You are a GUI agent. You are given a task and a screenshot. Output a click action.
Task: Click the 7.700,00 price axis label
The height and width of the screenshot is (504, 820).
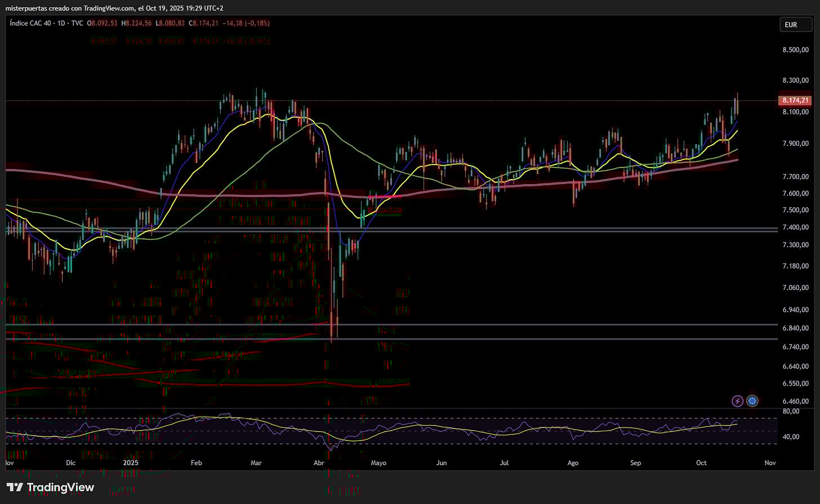(795, 177)
